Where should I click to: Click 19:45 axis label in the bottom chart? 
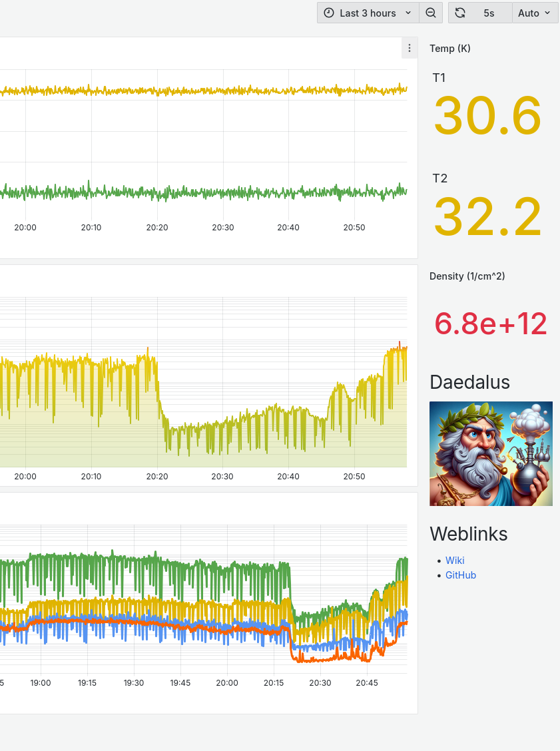(x=180, y=683)
